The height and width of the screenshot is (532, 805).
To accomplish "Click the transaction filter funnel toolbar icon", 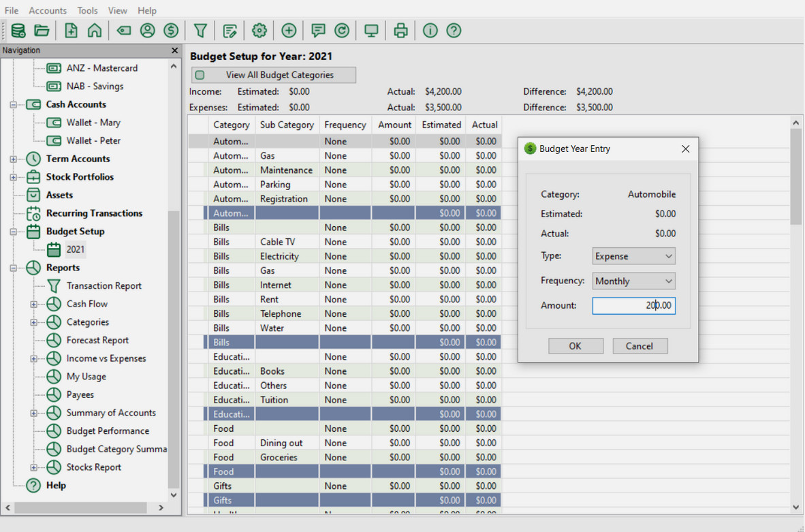I will pyautogui.click(x=200, y=31).
